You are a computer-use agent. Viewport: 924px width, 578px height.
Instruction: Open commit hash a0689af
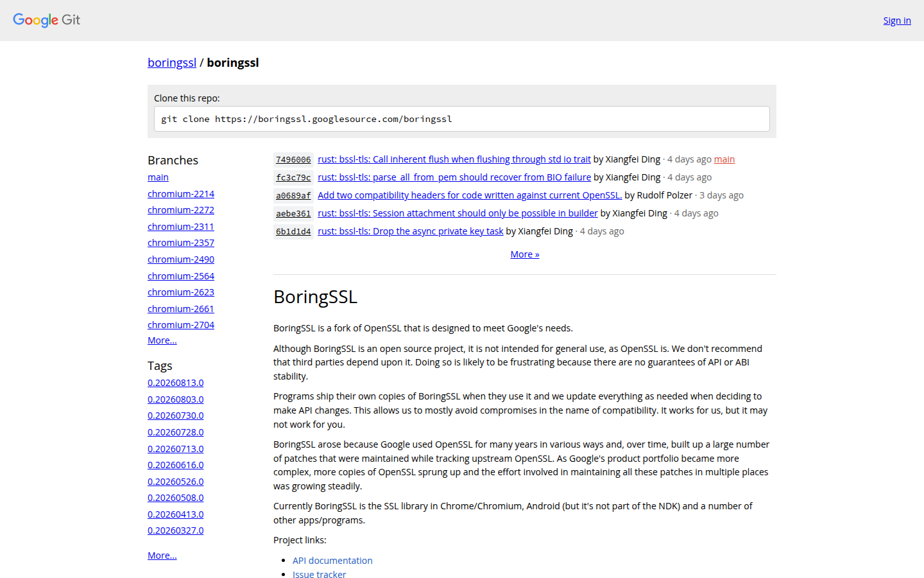tap(293, 196)
